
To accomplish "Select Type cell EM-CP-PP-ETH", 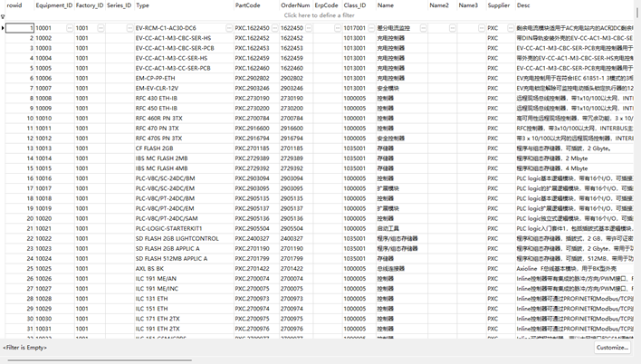I will point(184,78).
